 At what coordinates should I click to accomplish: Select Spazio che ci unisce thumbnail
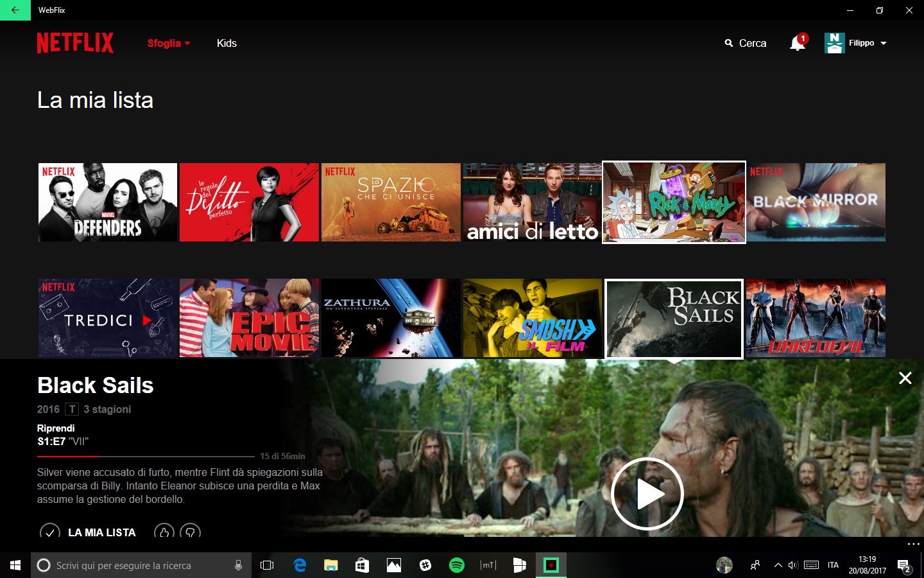[391, 202]
